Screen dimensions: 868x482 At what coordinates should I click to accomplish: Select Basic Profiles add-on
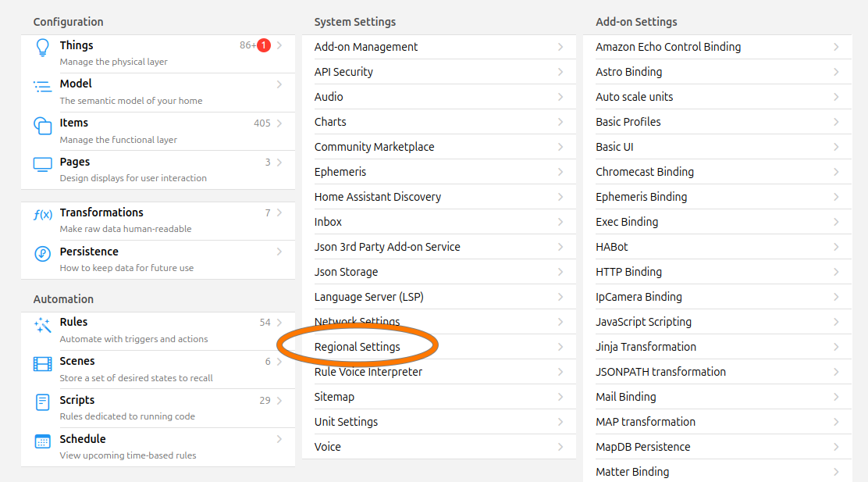[x=717, y=122]
